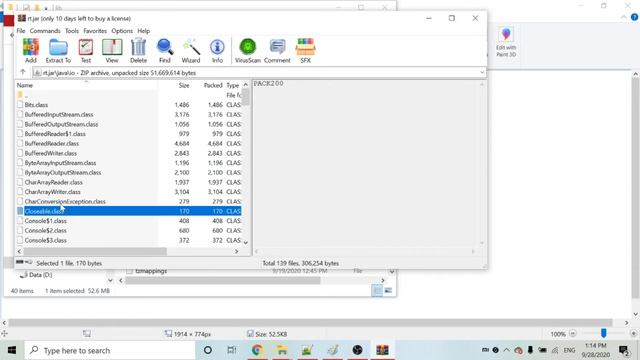Viewport: 640px width, 360px height.
Task: Click the Info toolbar icon
Action: pos(217,51)
